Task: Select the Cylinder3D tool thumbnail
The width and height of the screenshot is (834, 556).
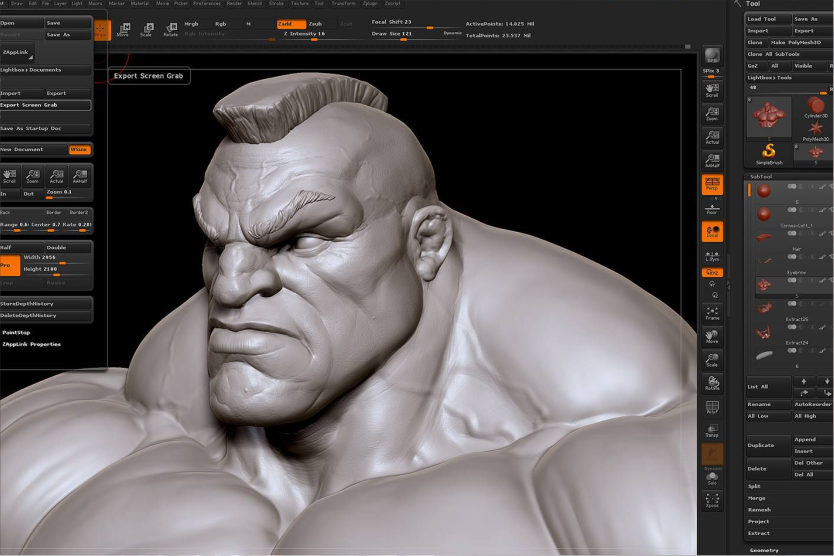Action: [815, 107]
